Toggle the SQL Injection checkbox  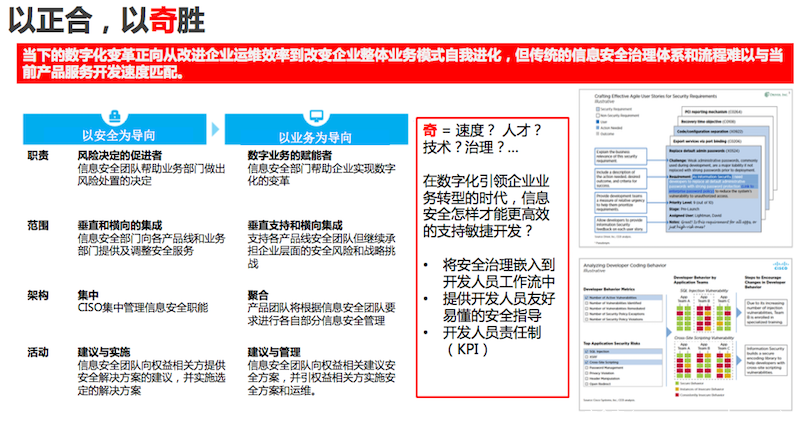click(587, 351)
